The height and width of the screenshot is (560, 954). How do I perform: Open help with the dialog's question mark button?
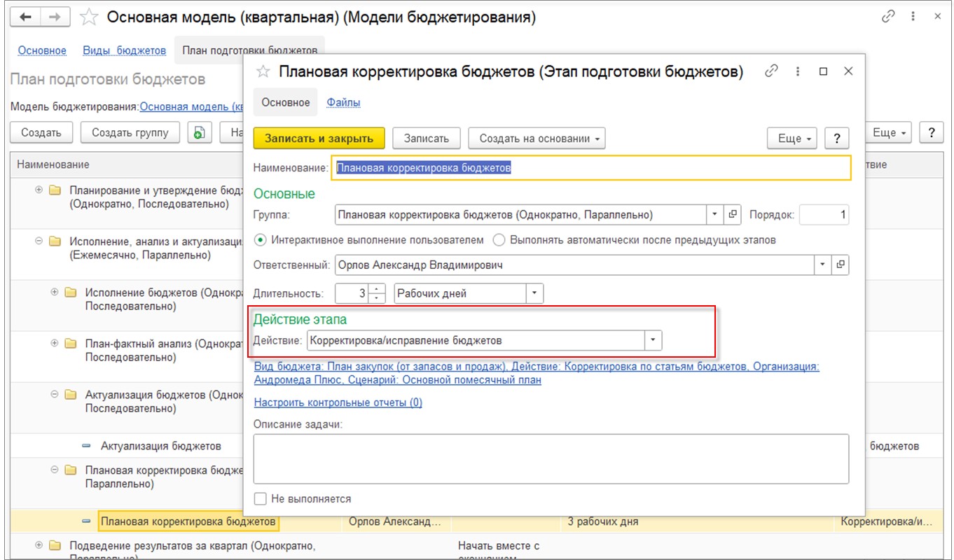click(837, 139)
